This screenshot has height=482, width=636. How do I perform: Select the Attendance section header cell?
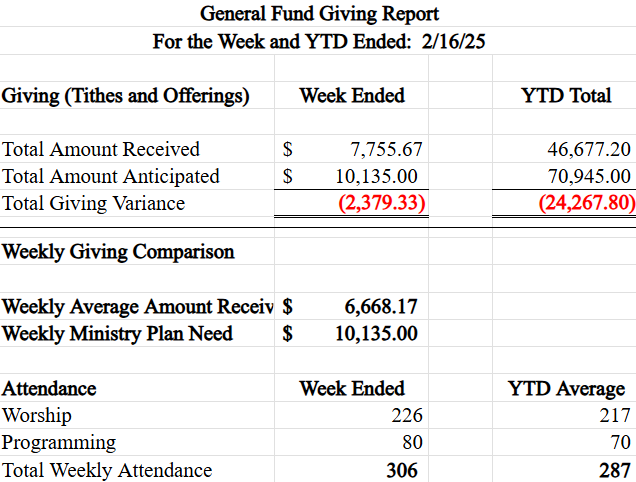pyautogui.click(x=50, y=388)
